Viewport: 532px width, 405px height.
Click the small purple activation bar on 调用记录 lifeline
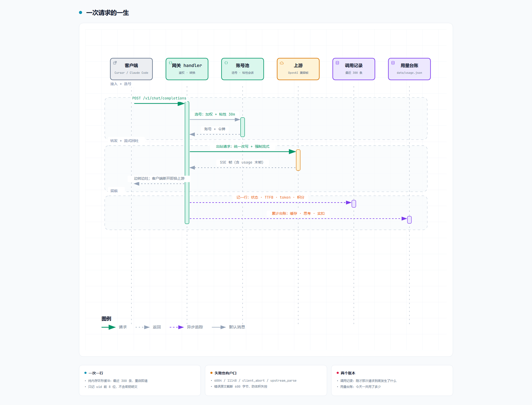[354, 204]
